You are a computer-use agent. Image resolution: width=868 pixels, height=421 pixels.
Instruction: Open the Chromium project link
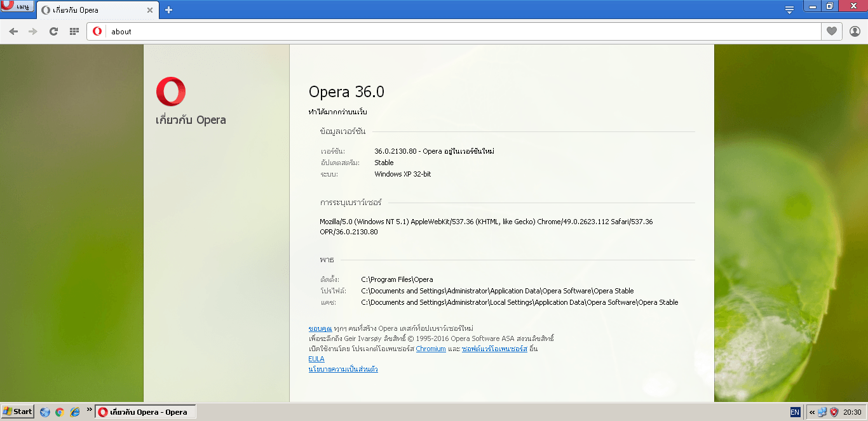pos(431,349)
